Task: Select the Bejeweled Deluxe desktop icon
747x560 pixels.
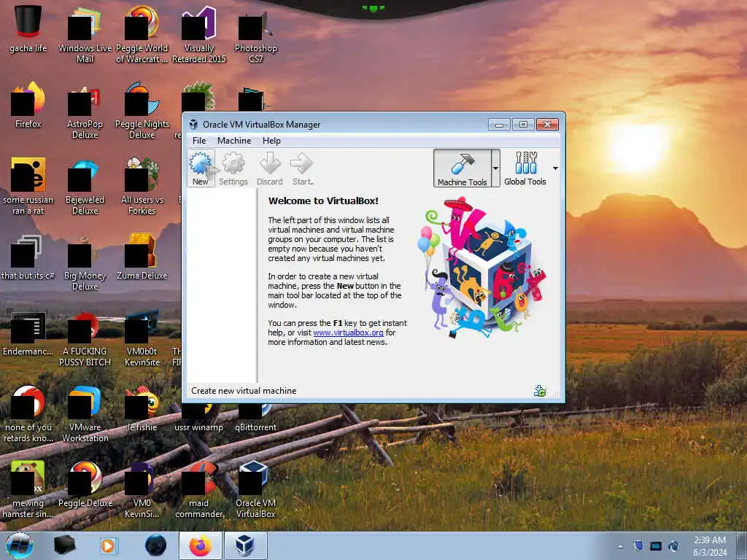Action: (85, 186)
